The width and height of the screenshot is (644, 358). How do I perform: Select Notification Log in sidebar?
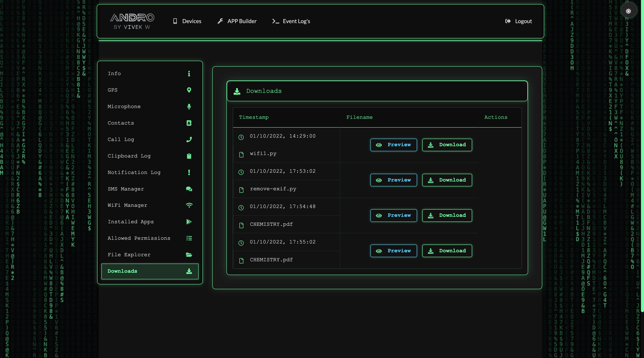[x=134, y=172]
